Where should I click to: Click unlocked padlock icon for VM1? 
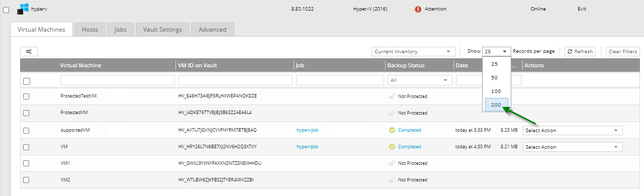[x=392, y=163]
